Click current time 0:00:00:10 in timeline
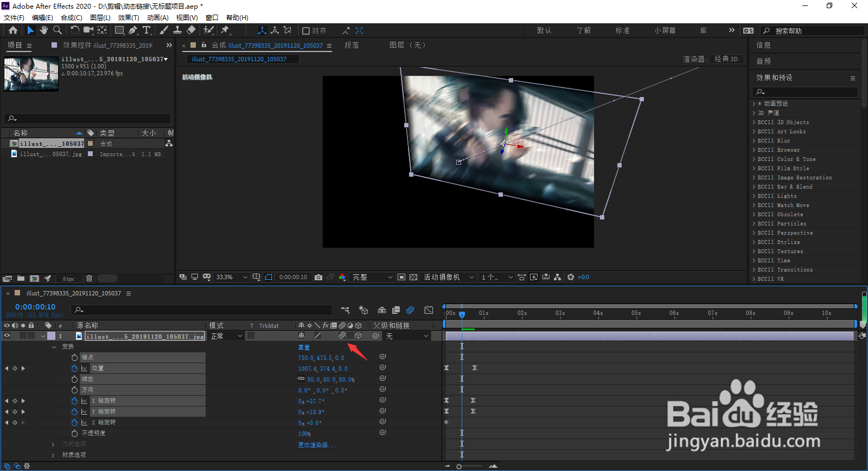 35,307
